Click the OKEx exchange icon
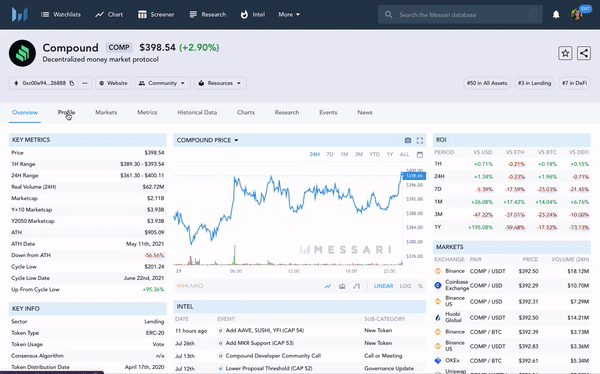The height and width of the screenshot is (374, 600). [438, 361]
